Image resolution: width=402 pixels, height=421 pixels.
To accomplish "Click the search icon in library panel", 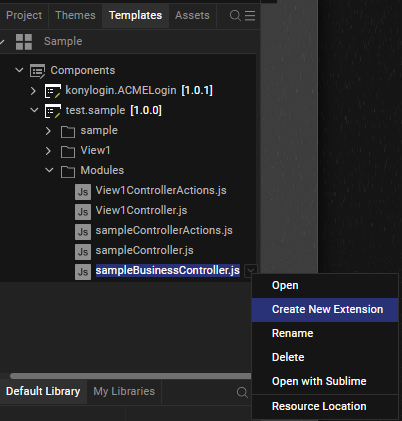I will [x=242, y=392].
